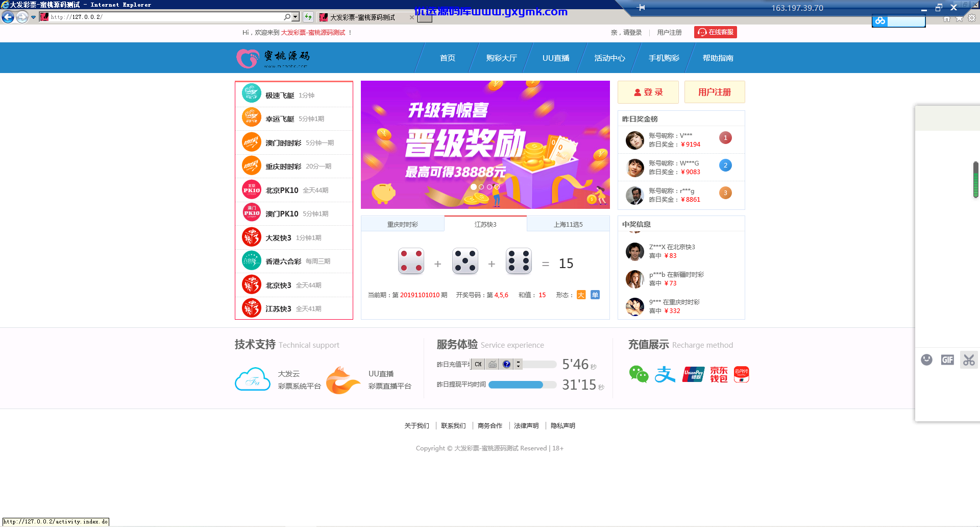Open the 关于我们 footer link
The width and height of the screenshot is (980, 527).
click(x=416, y=425)
